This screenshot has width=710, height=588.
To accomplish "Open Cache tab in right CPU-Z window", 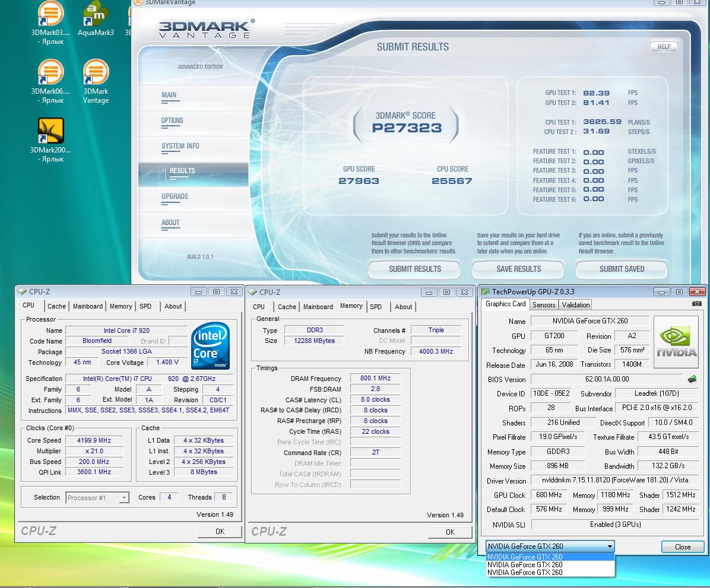I will coord(287,307).
